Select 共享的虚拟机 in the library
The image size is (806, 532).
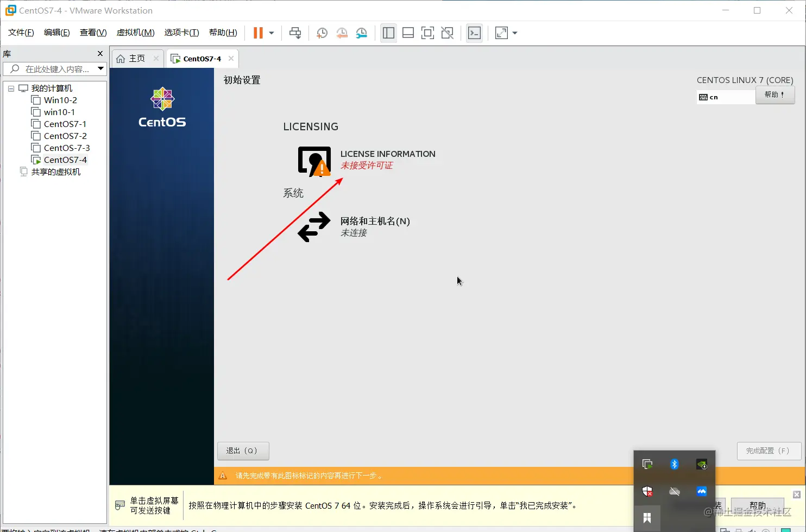(x=55, y=172)
